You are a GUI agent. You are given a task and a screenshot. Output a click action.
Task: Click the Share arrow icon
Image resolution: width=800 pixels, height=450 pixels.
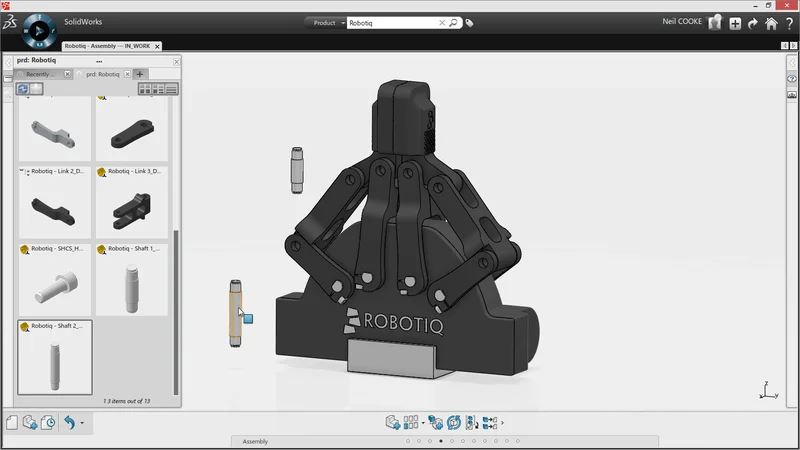[753, 23]
